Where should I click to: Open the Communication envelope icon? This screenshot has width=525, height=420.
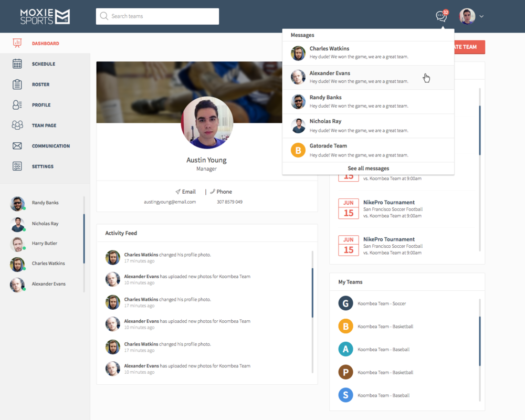click(17, 146)
